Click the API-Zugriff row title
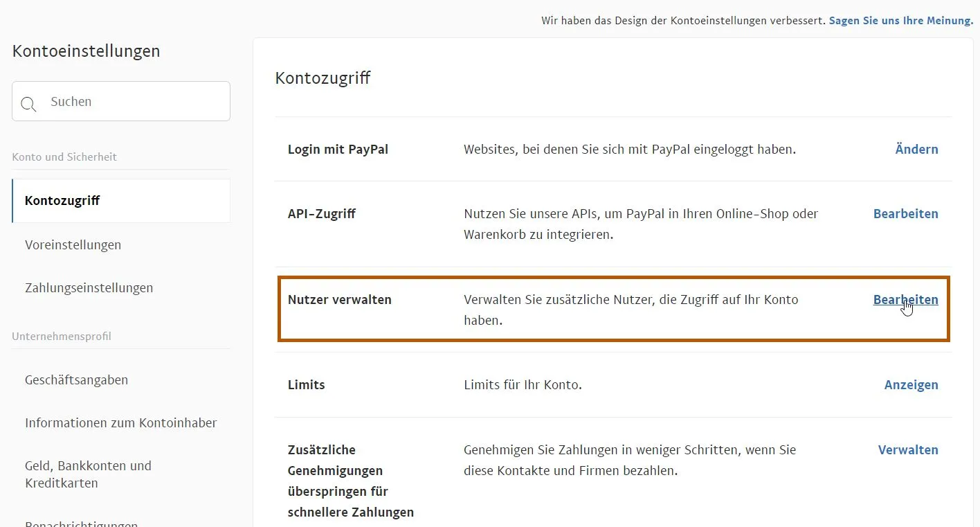The width and height of the screenshot is (980, 527). pos(321,213)
